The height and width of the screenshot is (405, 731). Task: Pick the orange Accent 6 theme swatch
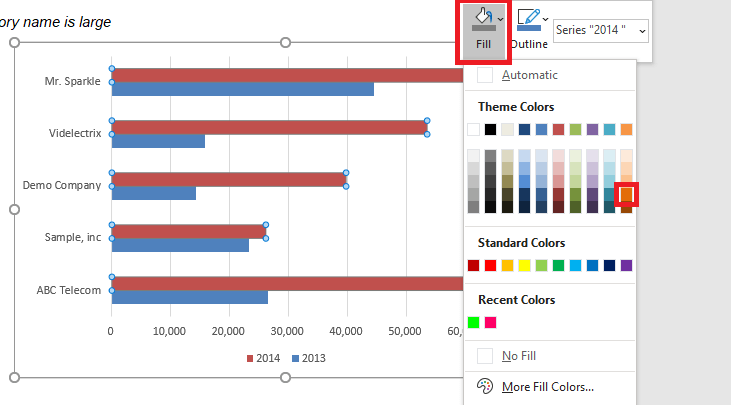tap(627, 130)
